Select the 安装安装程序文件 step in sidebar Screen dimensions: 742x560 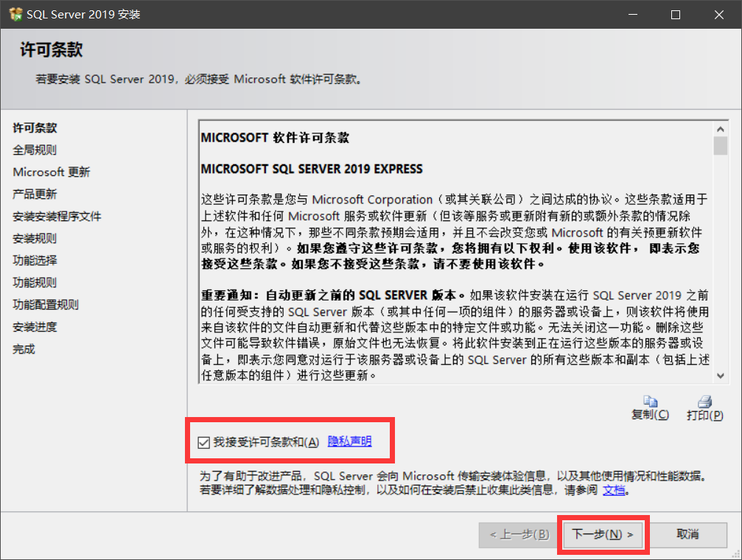coord(57,217)
